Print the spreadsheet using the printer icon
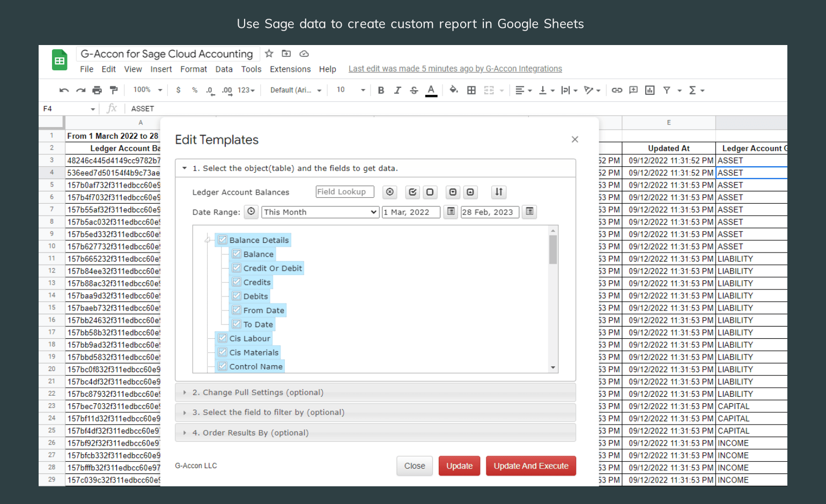This screenshot has height=504, width=826. [97, 90]
